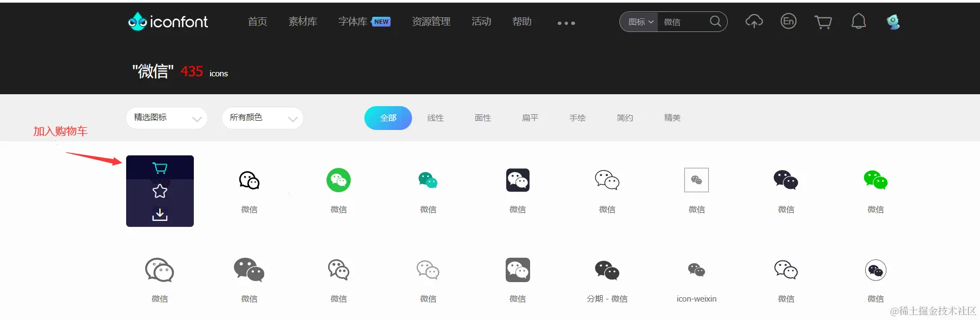Select the circle-enclosed WeChat icon
Viewport: 980px width, 320px height.
[x=876, y=270]
